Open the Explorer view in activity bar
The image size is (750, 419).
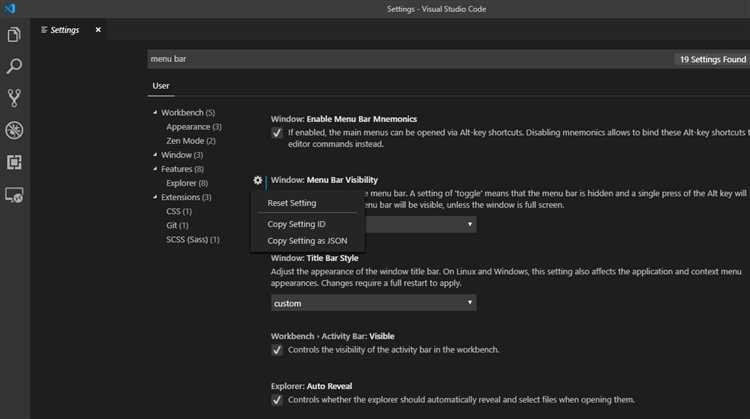click(x=14, y=35)
